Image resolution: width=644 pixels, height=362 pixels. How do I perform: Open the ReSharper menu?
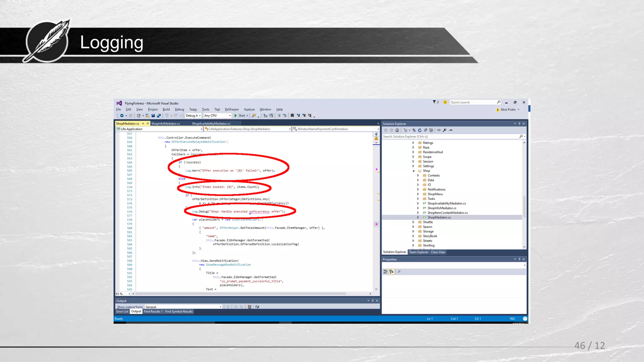[232, 109]
